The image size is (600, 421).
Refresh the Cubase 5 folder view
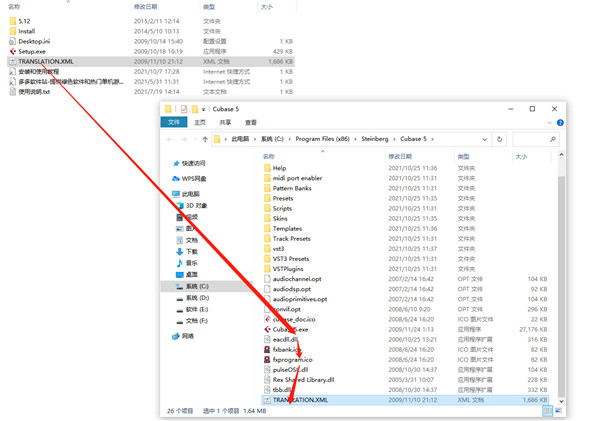click(x=499, y=139)
